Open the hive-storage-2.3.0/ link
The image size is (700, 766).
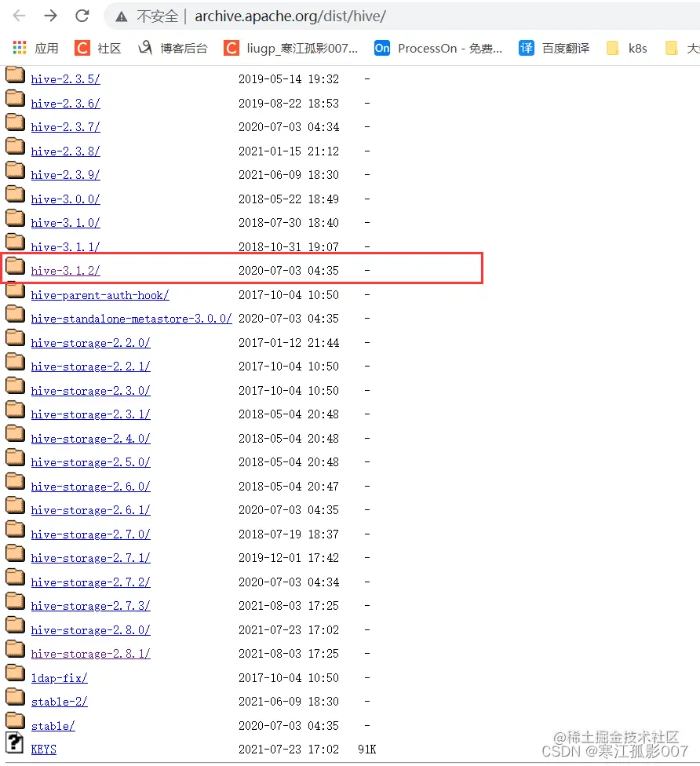tap(91, 391)
